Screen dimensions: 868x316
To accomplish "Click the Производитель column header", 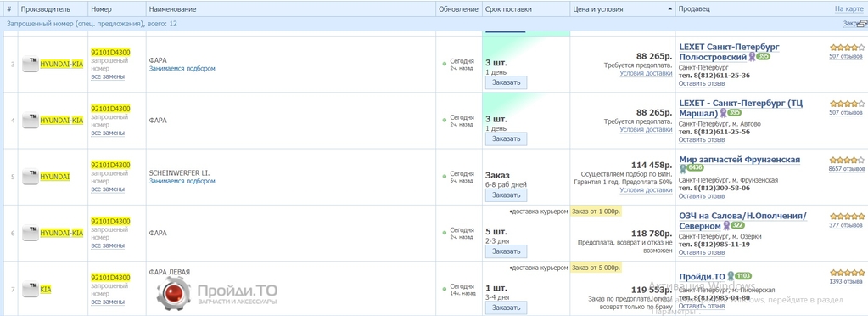I will point(45,9).
